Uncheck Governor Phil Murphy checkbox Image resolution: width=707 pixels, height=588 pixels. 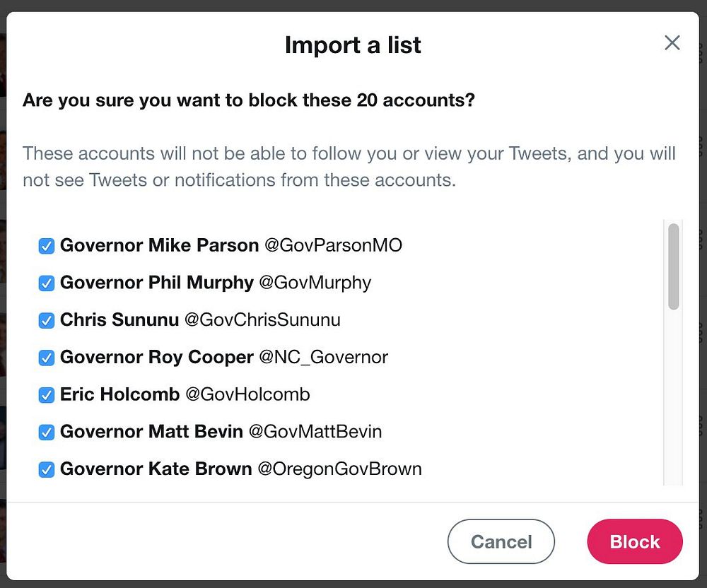coord(47,283)
